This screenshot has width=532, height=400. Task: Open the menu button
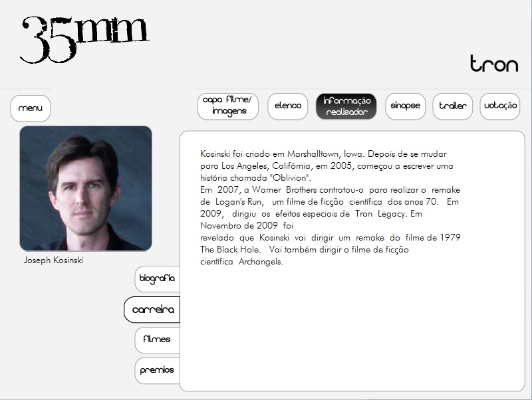(x=31, y=108)
